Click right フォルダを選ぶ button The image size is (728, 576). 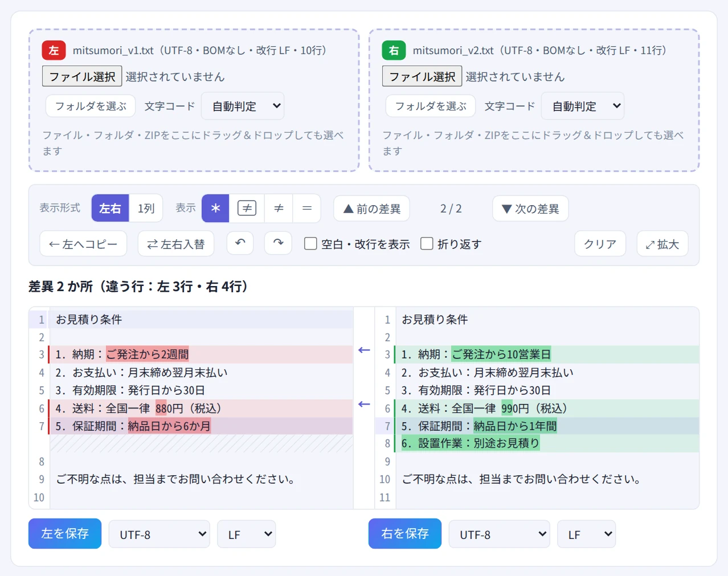point(431,106)
